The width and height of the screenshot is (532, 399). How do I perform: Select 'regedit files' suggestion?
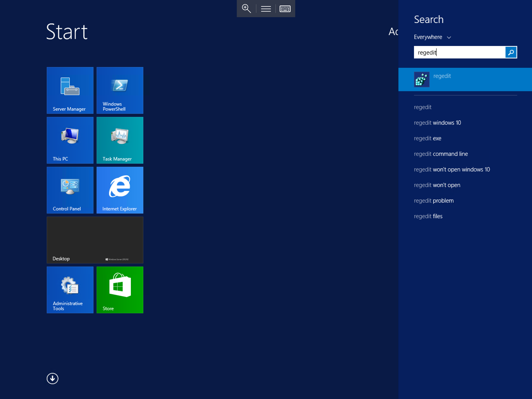tap(428, 216)
